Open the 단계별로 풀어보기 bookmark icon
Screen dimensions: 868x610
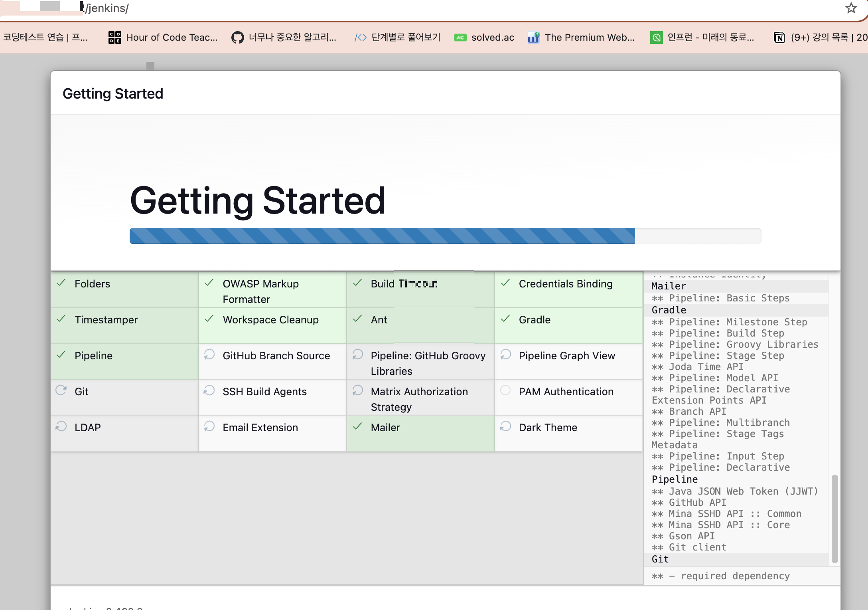[361, 38]
